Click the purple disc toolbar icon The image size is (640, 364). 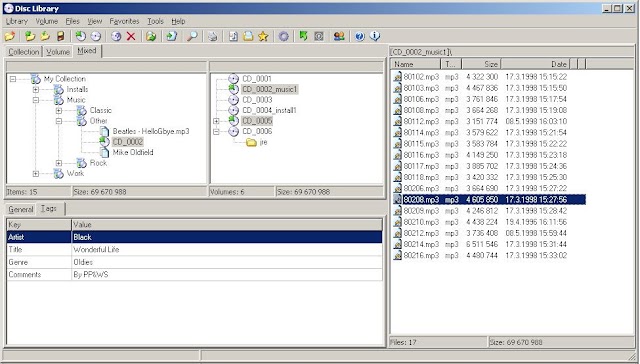tap(116, 36)
